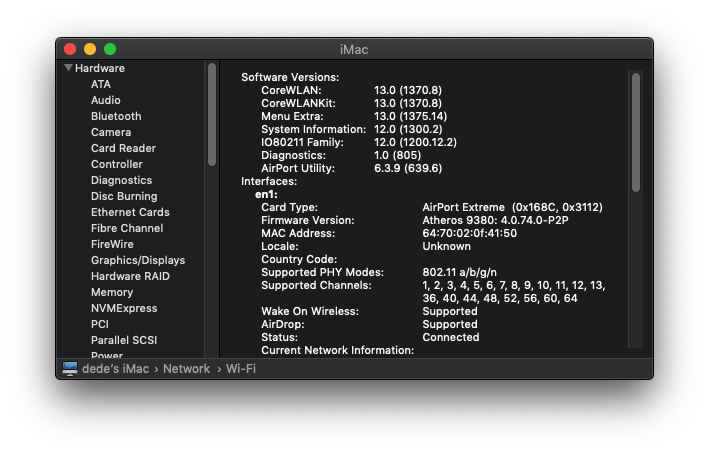The height and width of the screenshot is (453, 709).
Task: Click the iMac window title
Action: point(354,49)
